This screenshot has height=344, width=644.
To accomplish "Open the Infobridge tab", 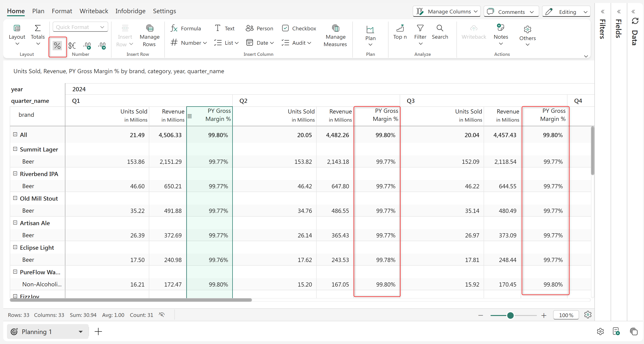I will 130,11.
